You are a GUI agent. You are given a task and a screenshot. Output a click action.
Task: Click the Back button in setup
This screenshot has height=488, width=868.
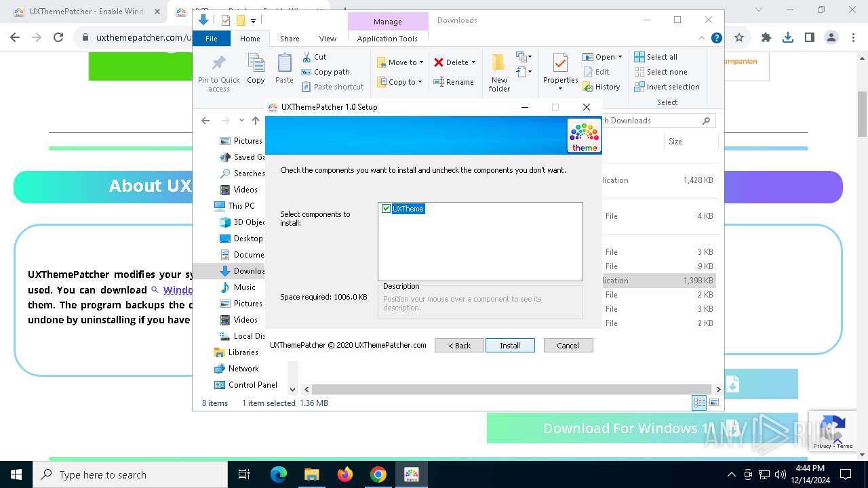459,346
